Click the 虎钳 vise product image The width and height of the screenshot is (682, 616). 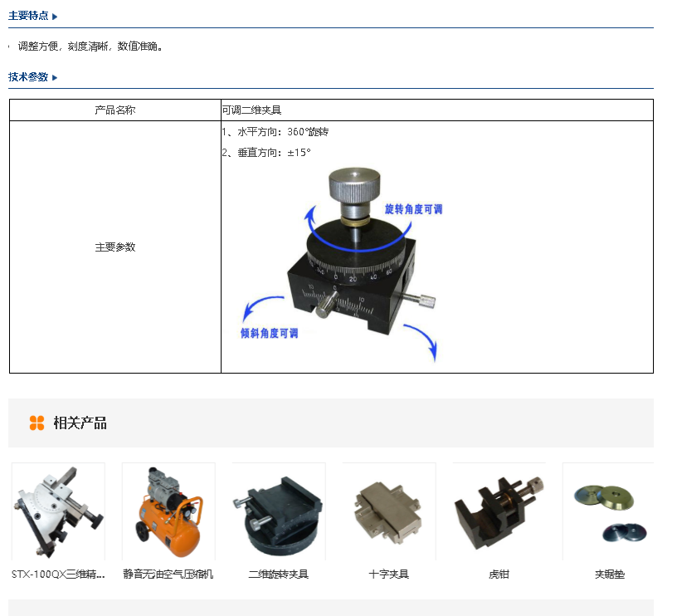point(499,511)
